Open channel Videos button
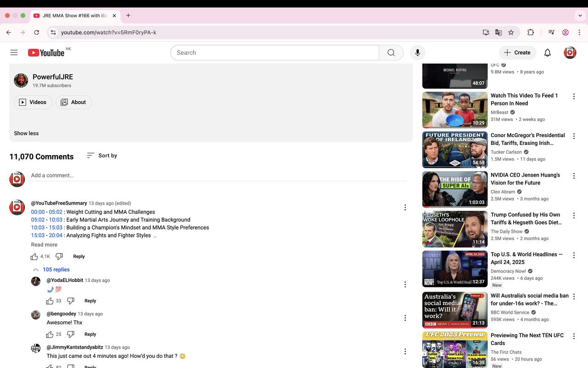The image size is (588, 368). tap(33, 102)
